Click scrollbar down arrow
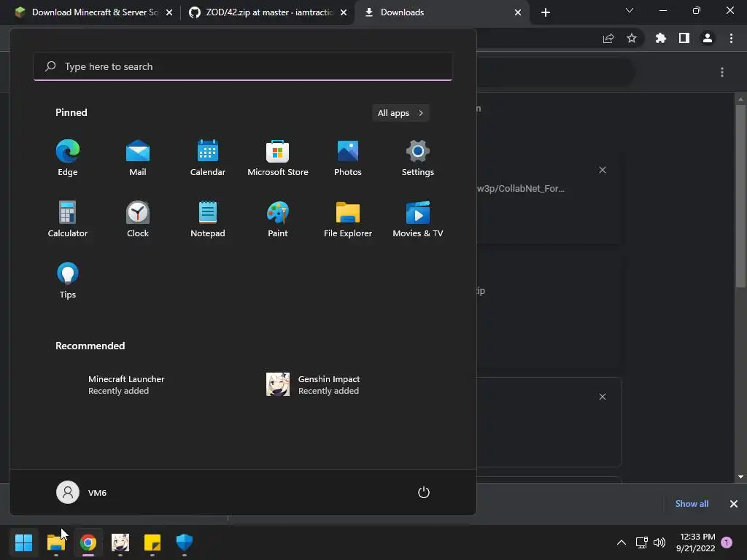 tap(740, 477)
